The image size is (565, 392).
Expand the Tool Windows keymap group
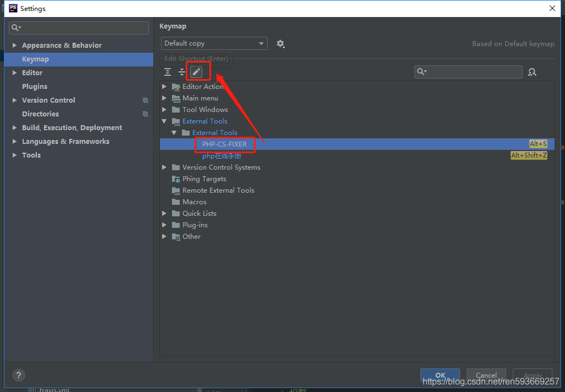click(x=164, y=109)
